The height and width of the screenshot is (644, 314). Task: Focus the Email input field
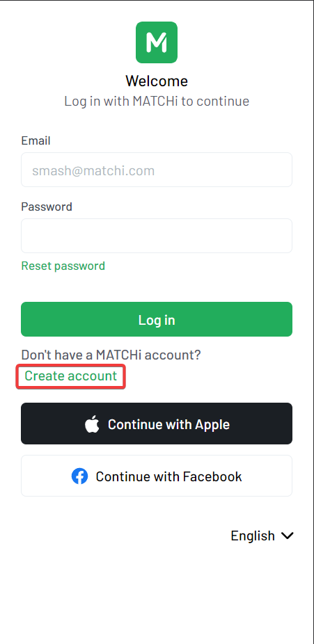157,170
